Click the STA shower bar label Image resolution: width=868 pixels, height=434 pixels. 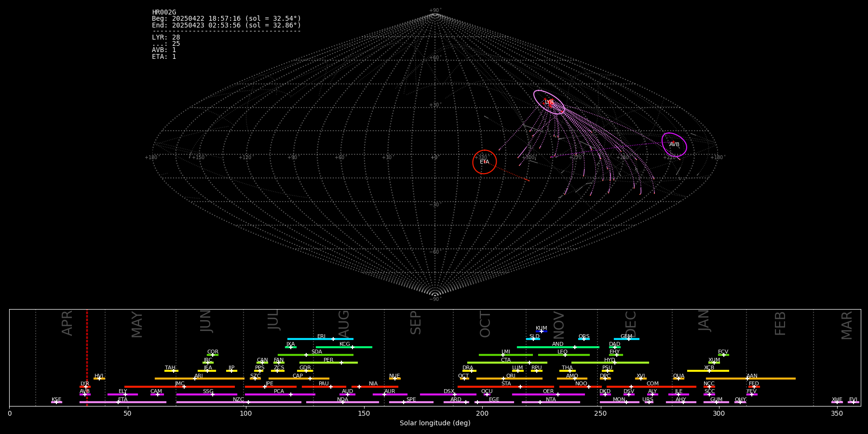(x=506, y=384)
